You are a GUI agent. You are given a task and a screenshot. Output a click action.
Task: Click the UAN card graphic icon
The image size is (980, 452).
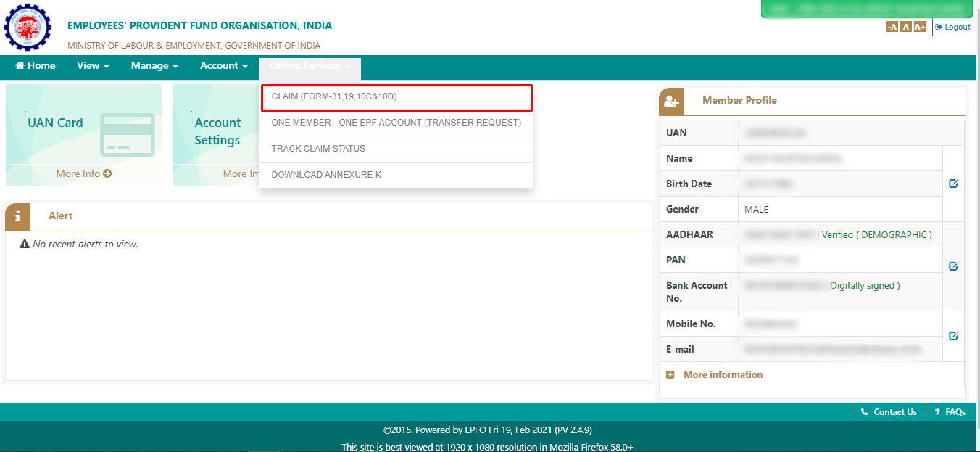click(127, 135)
